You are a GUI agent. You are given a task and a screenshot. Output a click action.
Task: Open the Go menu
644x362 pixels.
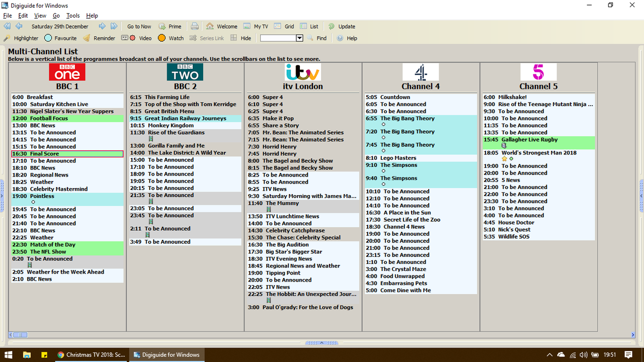[56, 16]
